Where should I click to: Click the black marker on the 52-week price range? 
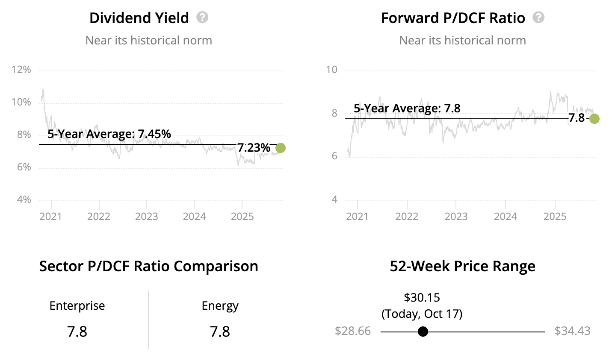(423, 332)
